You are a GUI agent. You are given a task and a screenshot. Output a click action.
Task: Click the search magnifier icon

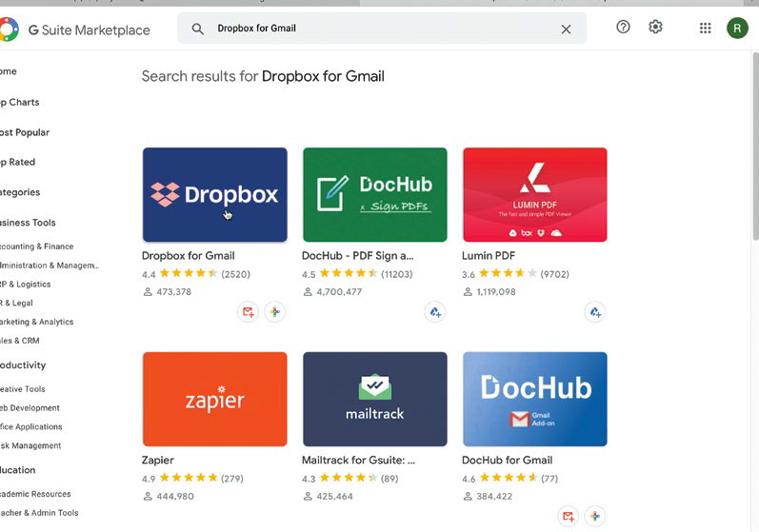[197, 29]
